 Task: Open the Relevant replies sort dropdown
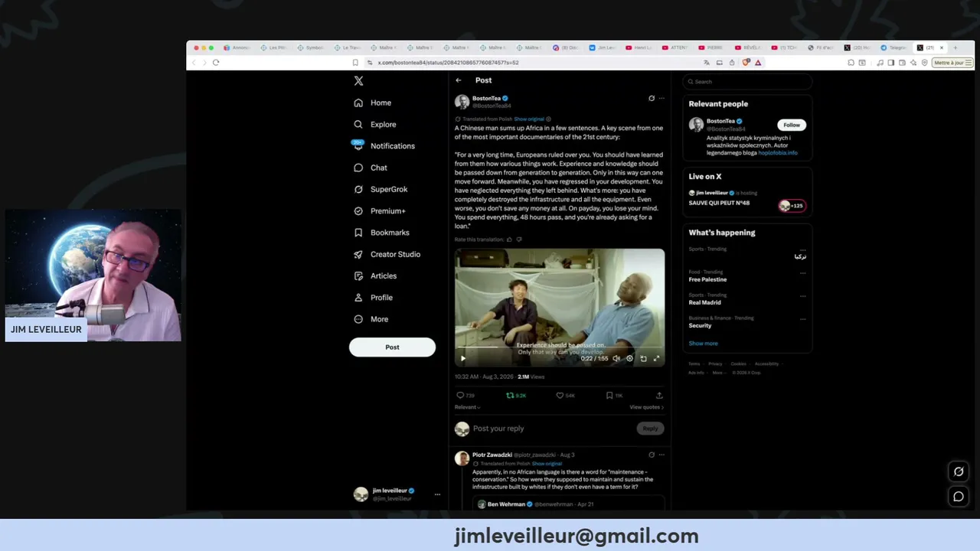466,407
